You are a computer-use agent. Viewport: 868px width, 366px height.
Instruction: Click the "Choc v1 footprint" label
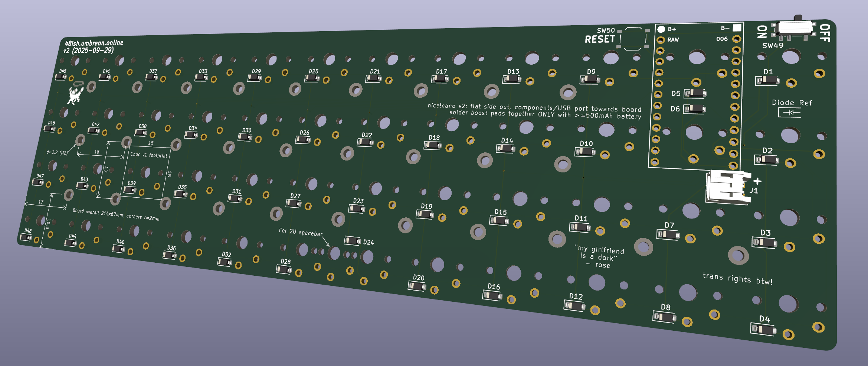[149, 155]
